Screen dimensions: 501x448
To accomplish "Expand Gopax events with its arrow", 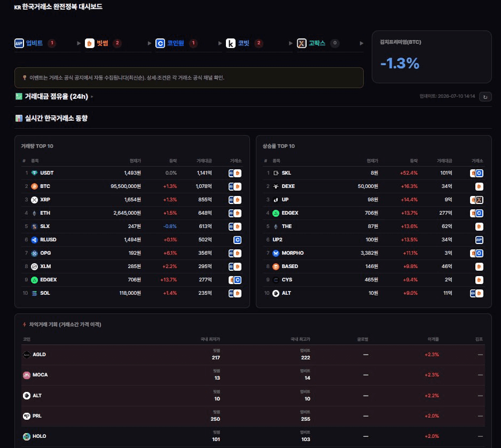I will (362, 43).
